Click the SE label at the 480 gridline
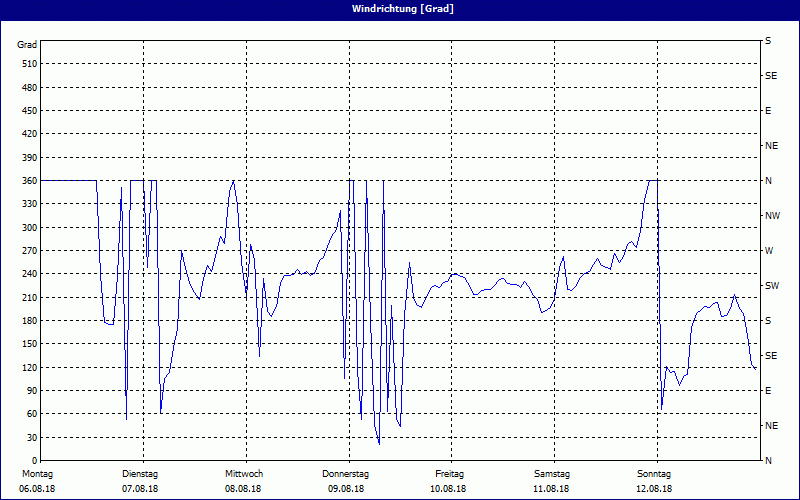The image size is (800, 500). click(771, 76)
